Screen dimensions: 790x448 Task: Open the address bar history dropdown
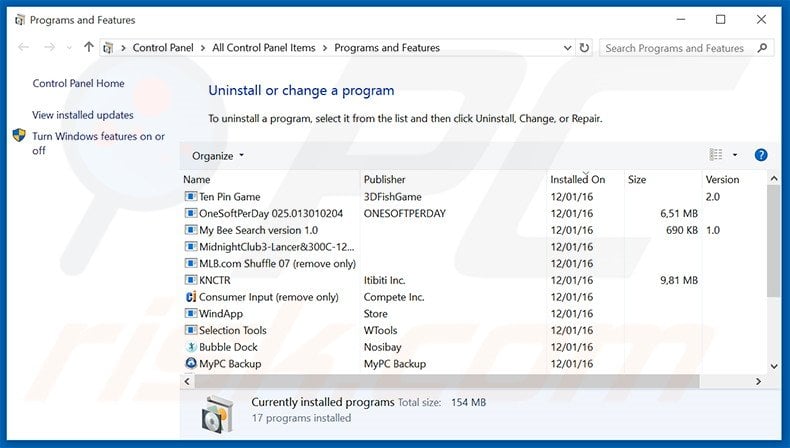click(x=567, y=48)
